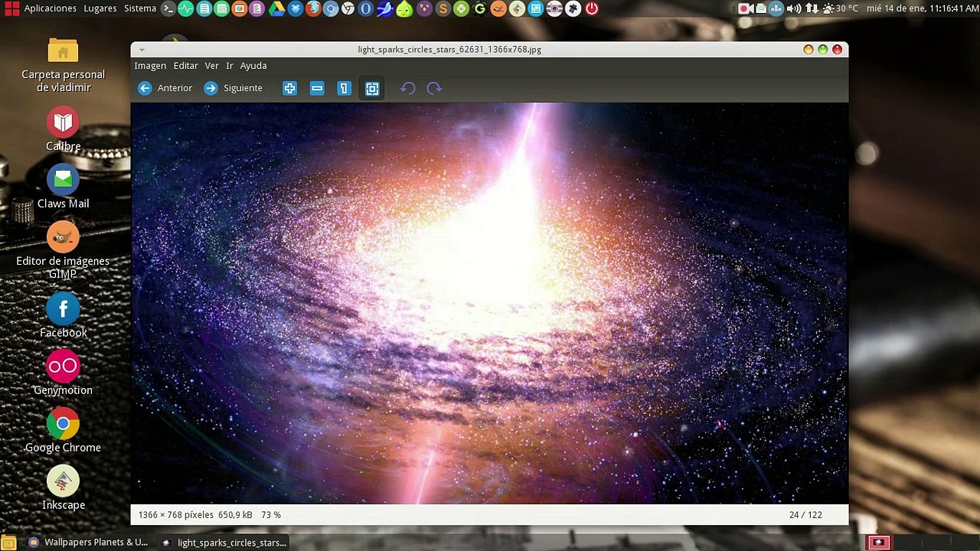Rotate image counterclockwise
The height and width of the screenshot is (551, 980).
tap(407, 88)
